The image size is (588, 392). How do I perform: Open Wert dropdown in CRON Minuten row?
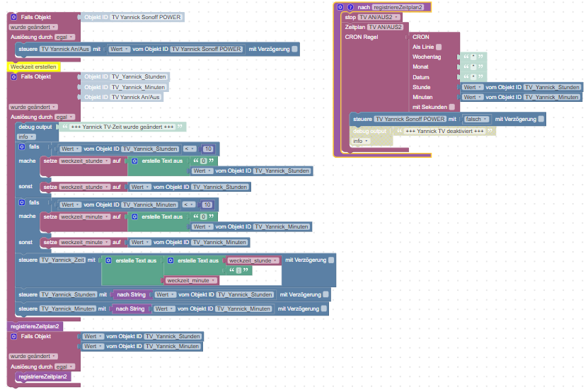(472, 97)
